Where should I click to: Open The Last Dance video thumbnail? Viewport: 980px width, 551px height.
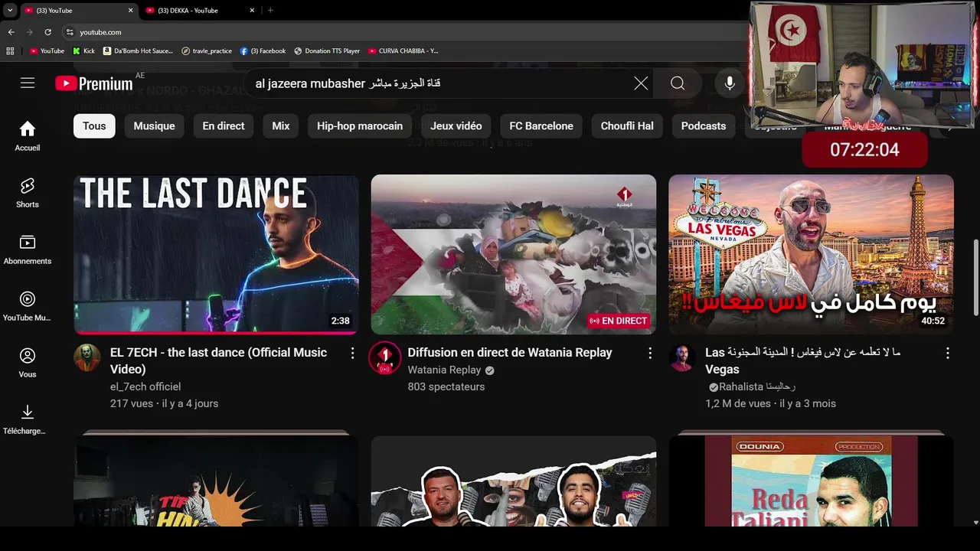216,254
